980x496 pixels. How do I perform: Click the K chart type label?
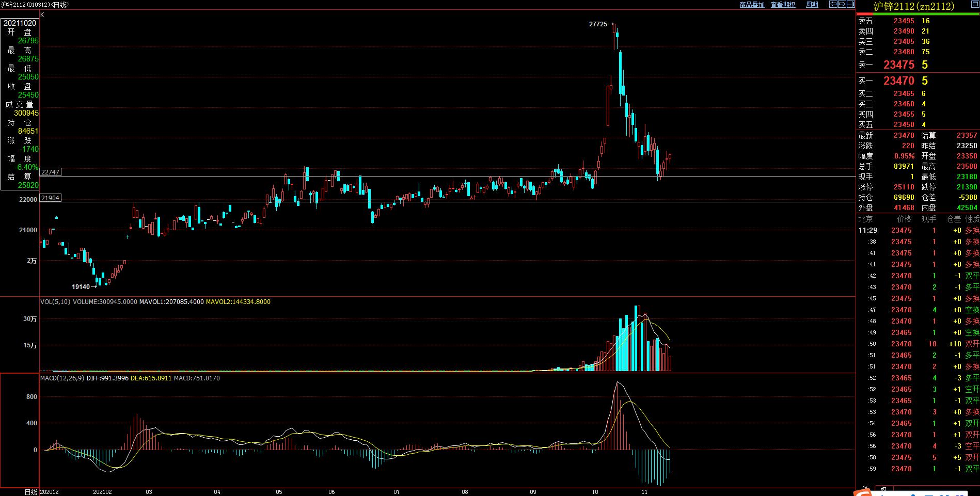(x=42, y=15)
